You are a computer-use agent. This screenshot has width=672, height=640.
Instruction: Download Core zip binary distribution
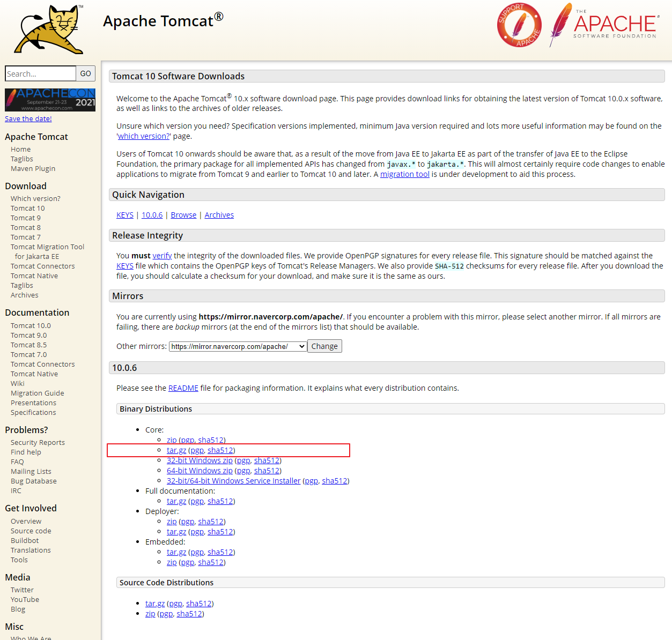(172, 440)
